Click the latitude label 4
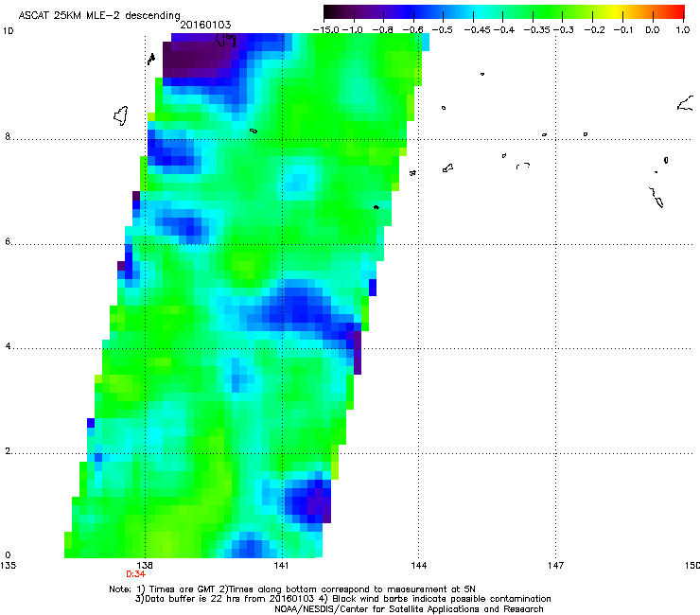Screen dimensions: 700x615 [x=8, y=346]
